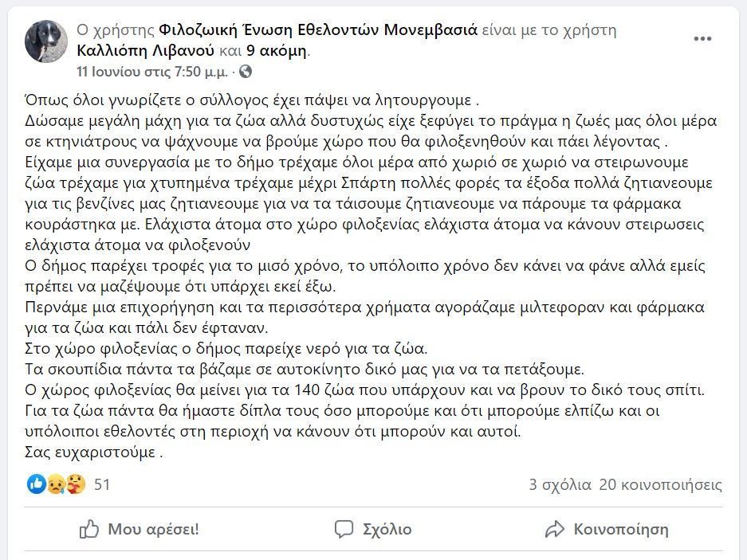Viewport: 747px width, 560px height.
Task: Click the curved arrow share icon
Action: tap(555, 529)
